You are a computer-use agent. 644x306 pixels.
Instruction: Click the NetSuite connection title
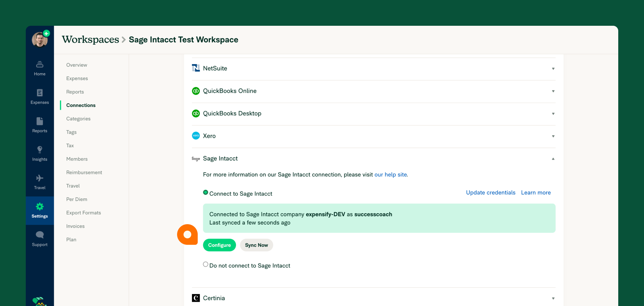tap(215, 68)
